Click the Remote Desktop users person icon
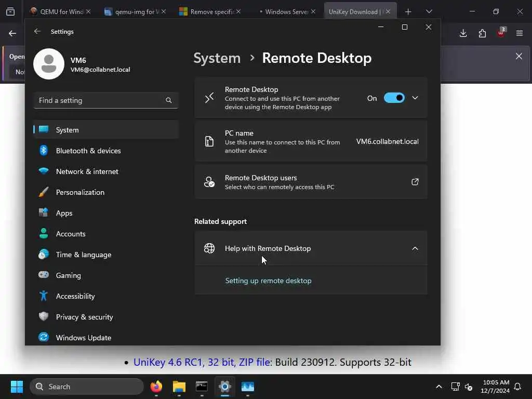The width and height of the screenshot is (532, 399). tap(209, 182)
